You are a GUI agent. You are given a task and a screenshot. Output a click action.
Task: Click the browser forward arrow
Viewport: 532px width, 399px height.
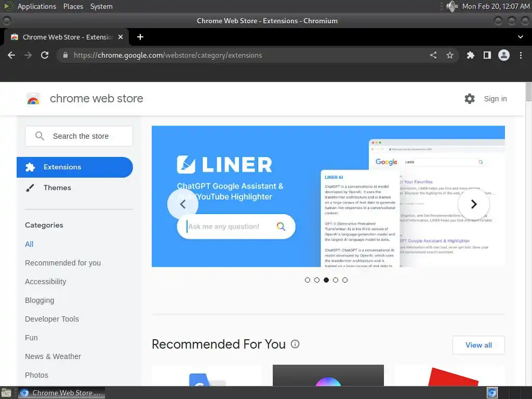coord(28,55)
